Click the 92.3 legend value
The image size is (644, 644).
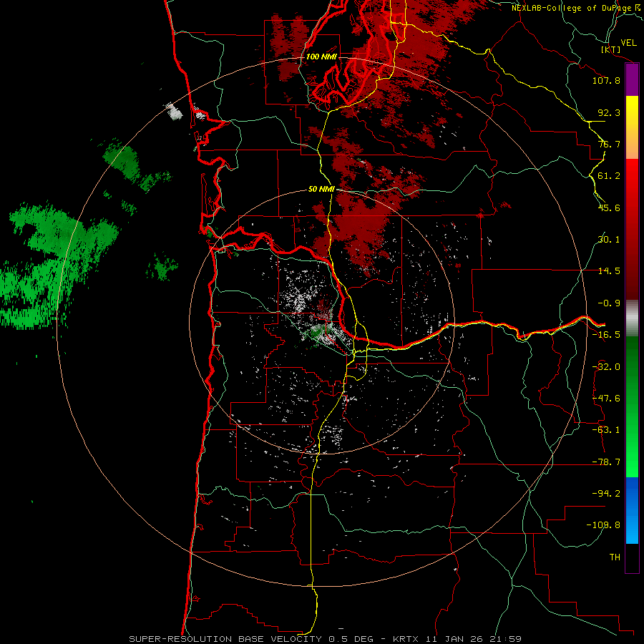coord(609,112)
